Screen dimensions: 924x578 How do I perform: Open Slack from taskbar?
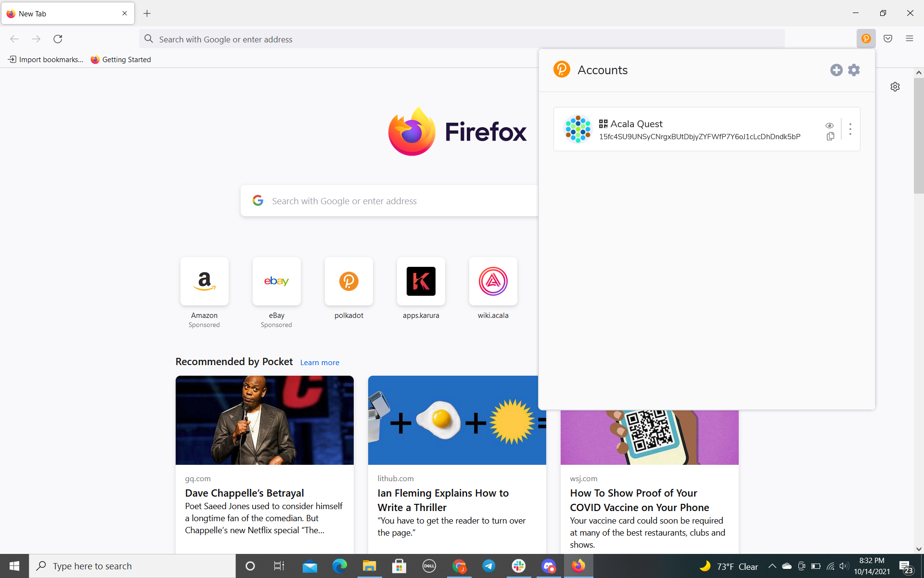pyautogui.click(x=518, y=566)
